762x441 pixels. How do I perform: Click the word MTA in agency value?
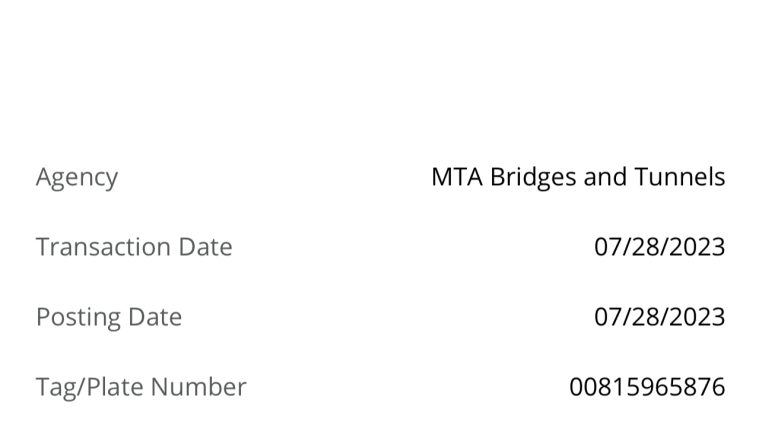(x=457, y=176)
